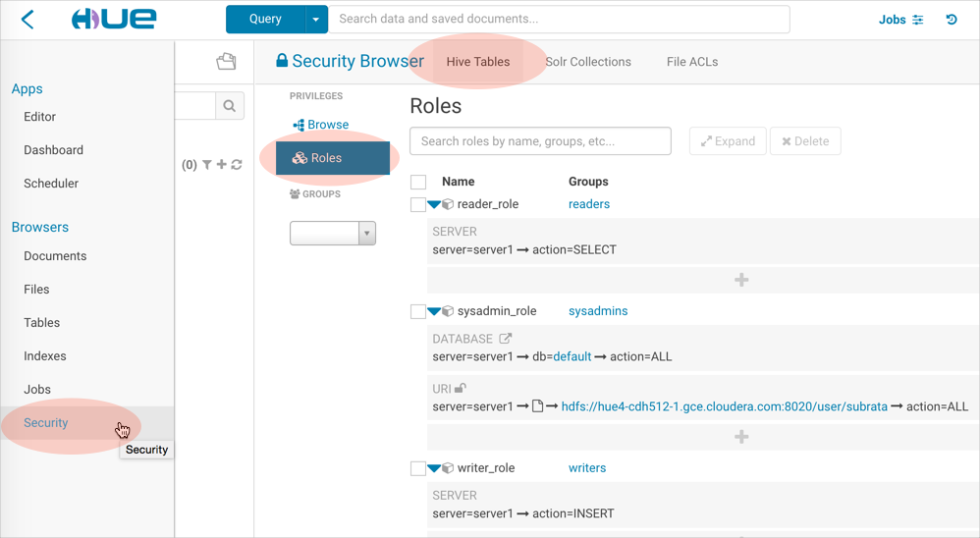Collapse the writer_role row triangle

coord(434,468)
